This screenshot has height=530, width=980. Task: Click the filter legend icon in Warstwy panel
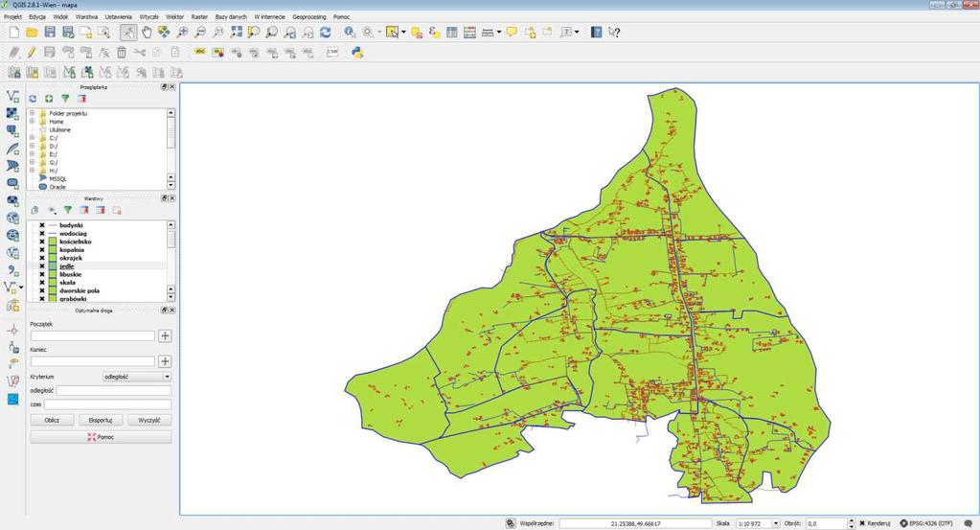(x=67, y=211)
